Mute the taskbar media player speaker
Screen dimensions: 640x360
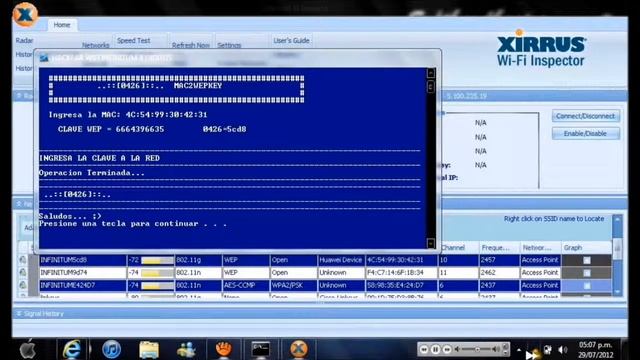(458, 349)
